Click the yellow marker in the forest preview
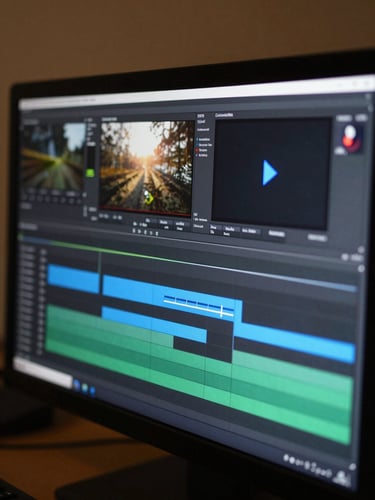 (149, 198)
